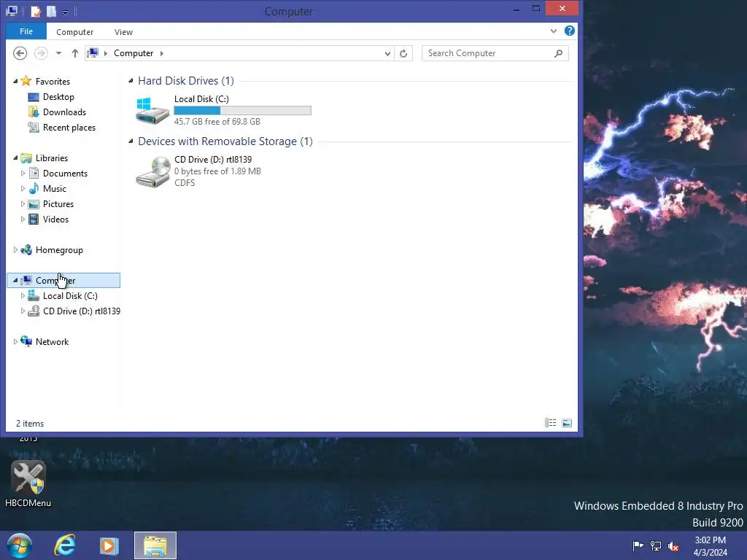747x560 pixels.
Task: Expand the Documents library
Action: point(23,174)
